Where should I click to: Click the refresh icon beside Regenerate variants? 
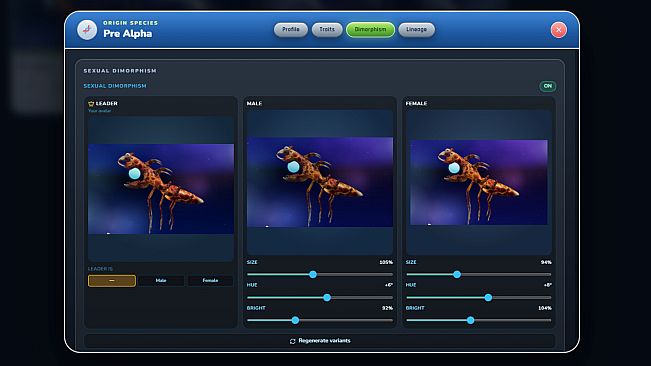tap(292, 341)
